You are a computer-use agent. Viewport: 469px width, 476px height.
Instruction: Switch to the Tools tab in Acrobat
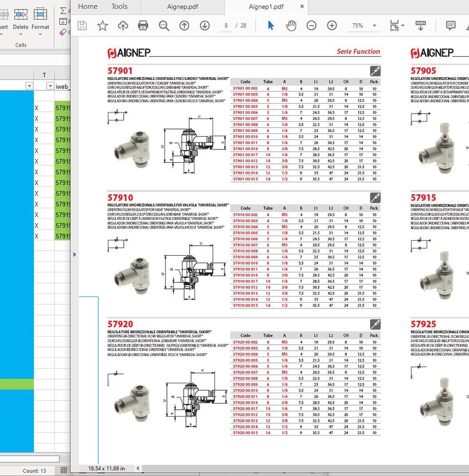coord(119,6)
